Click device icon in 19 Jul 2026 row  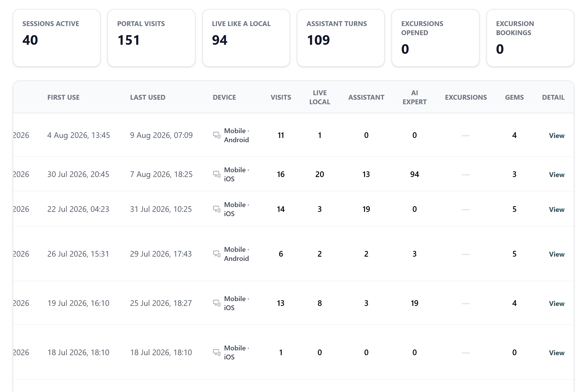(217, 303)
